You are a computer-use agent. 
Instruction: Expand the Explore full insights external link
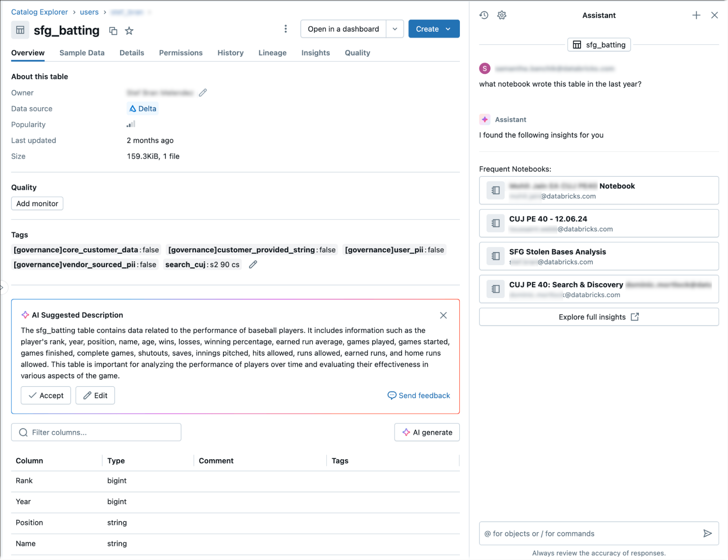click(x=599, y=316)
